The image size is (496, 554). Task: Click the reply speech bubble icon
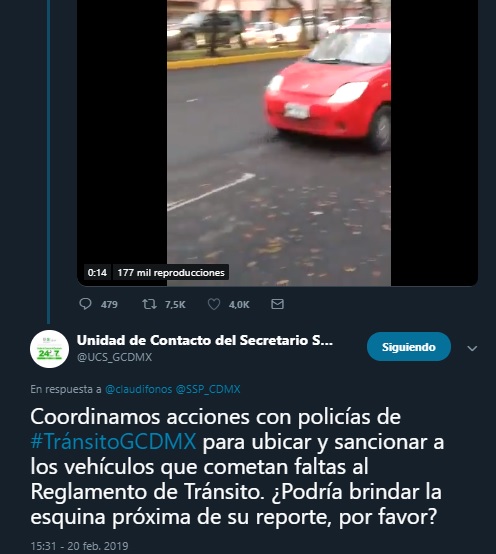pyautogui.click(x=85, y=304)
